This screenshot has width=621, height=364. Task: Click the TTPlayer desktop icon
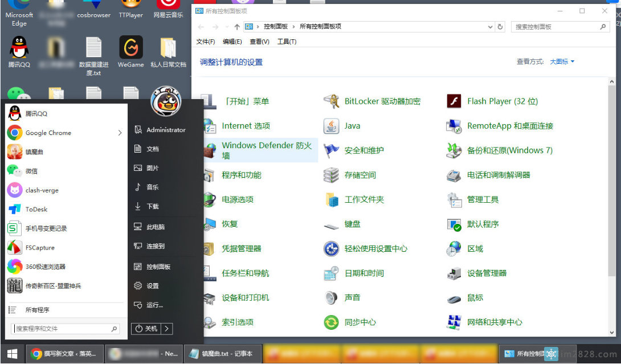130,10
